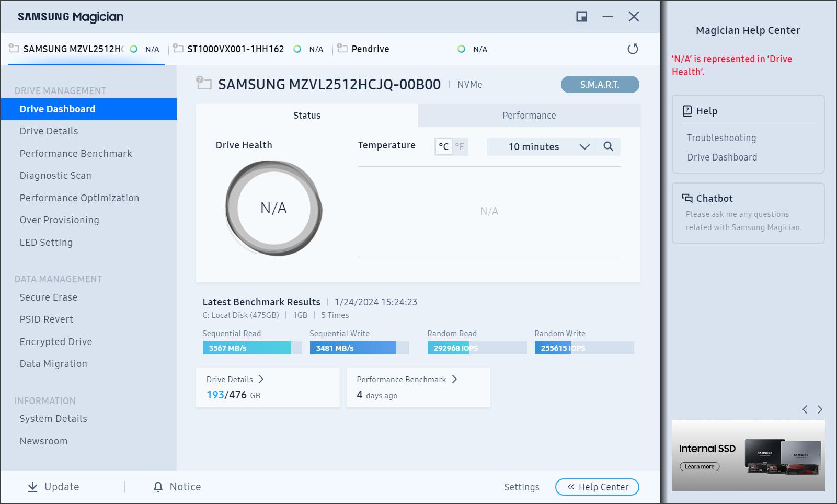The width and height of the screenshot is (837, 504).
Task: Click the S.M.A.R.T. button
Action: click(600, 85)
